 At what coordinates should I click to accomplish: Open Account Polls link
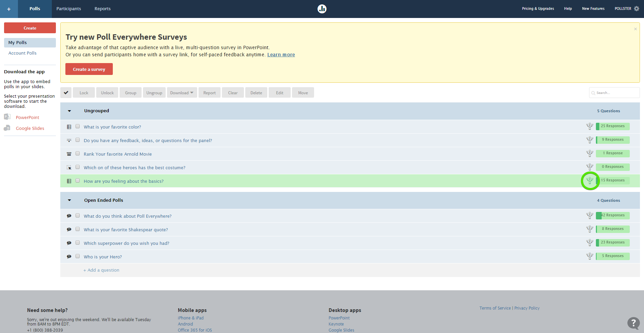pos(22,53)
